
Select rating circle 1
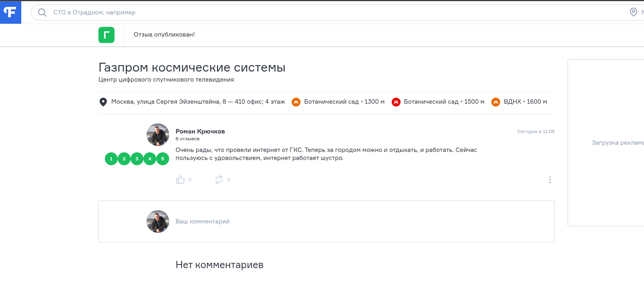(x=111, y=159)
